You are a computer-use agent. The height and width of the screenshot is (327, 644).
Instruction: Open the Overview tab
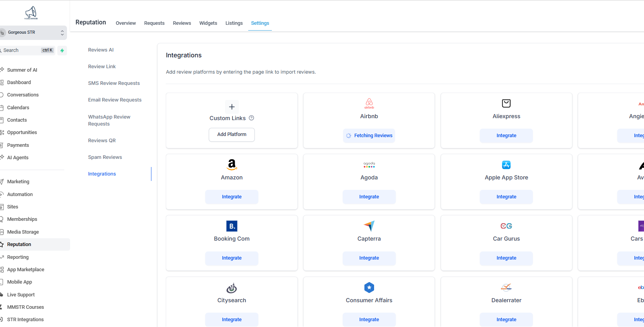point(126,23)
